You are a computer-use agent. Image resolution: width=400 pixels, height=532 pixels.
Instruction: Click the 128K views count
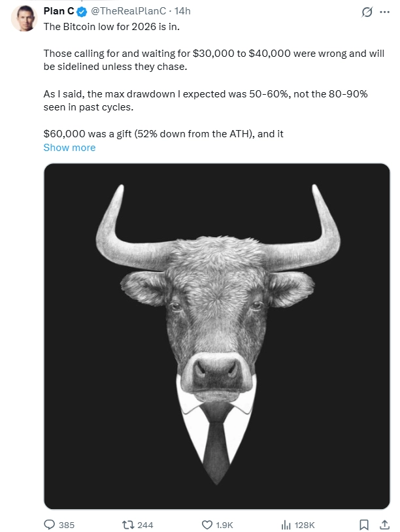[x=305, y=525]
